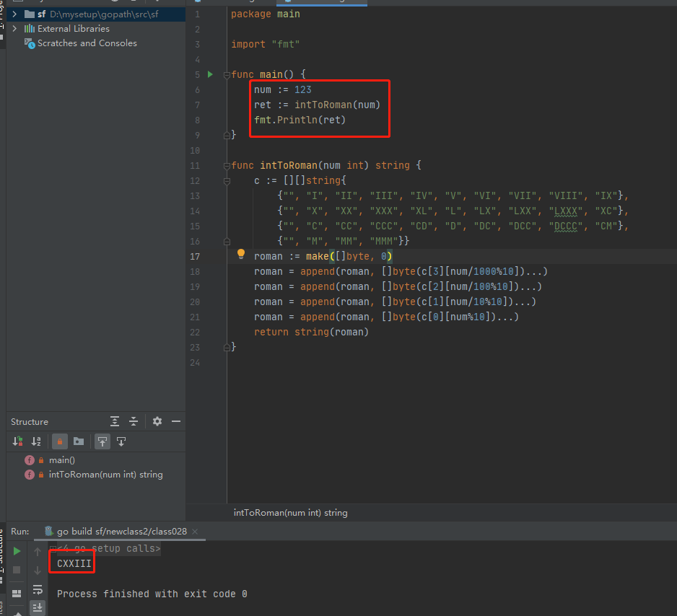Fold the slice literal at line 12

[227, 181]
